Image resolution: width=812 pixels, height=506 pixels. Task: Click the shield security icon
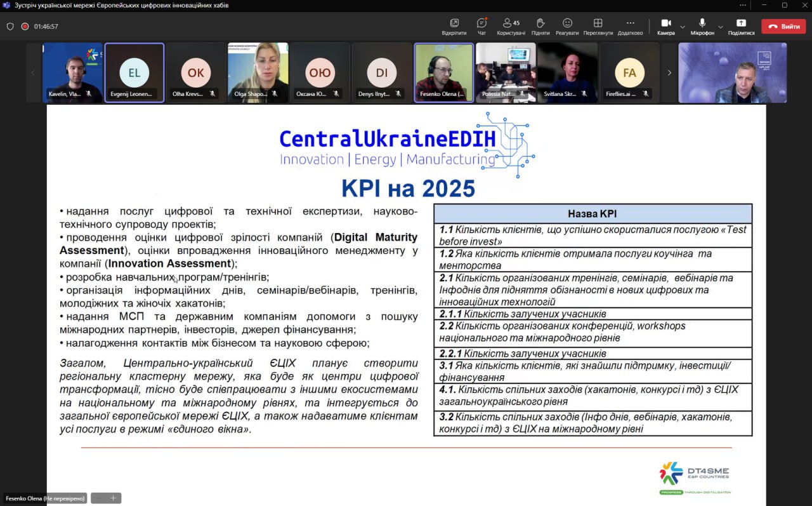point(10,27)
